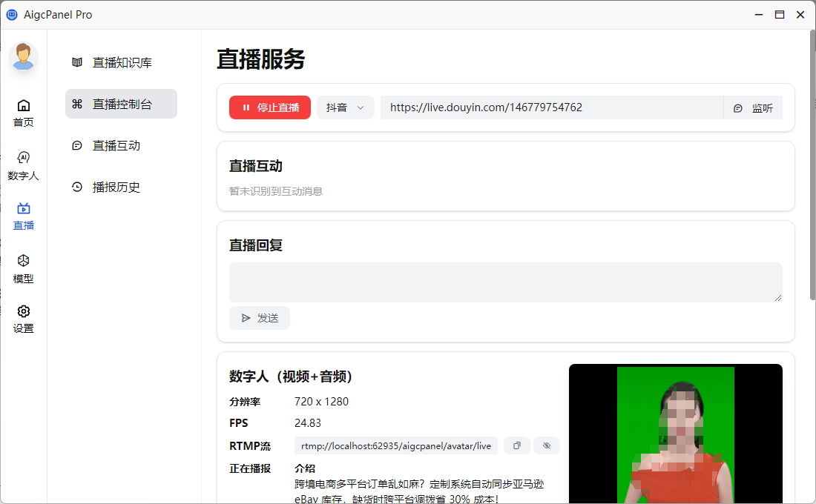The image size is (816, 504).
Task: Click the vertical scrollbar
Action: 812,165
